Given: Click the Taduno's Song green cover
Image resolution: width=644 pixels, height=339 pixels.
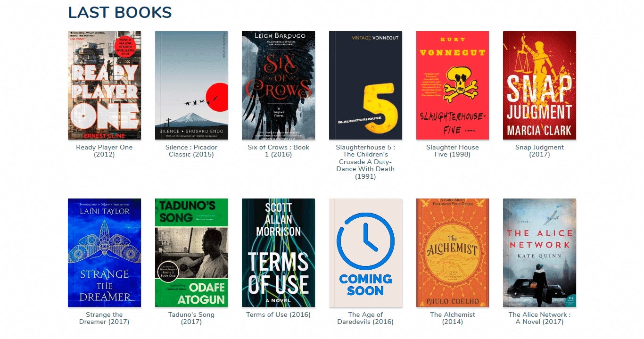Looking at the screenshot, I should (x=191, y=253).
